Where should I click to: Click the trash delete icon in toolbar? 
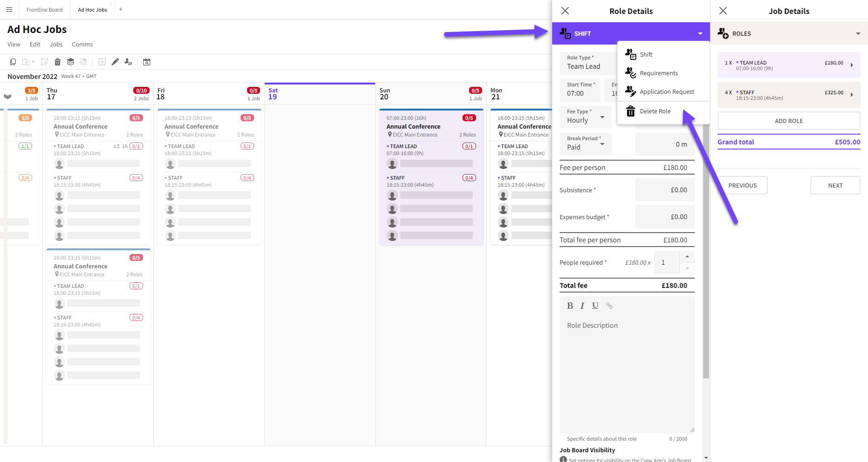[x=58, y=62]
